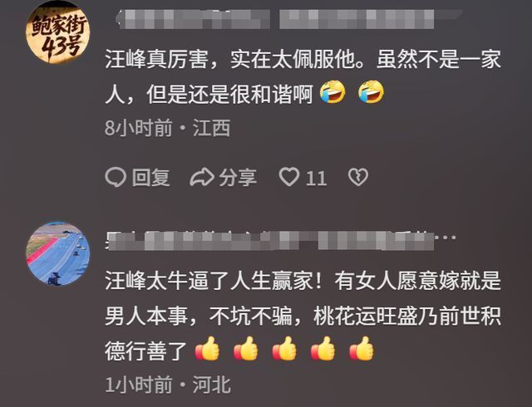Click the 分享 text label

(x=238, y=178)
